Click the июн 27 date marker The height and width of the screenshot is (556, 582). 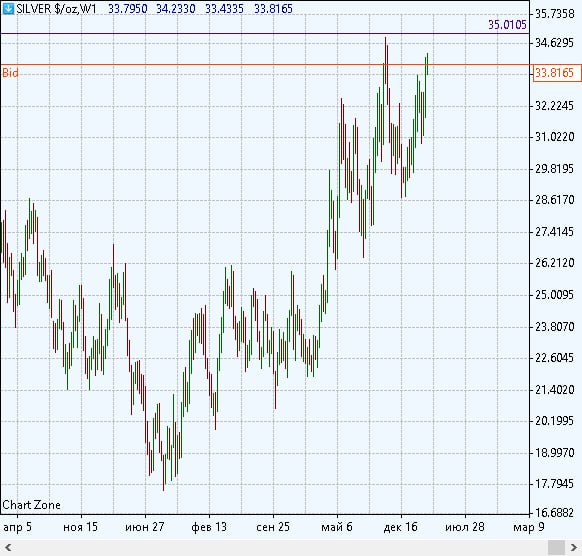(145, 527)
